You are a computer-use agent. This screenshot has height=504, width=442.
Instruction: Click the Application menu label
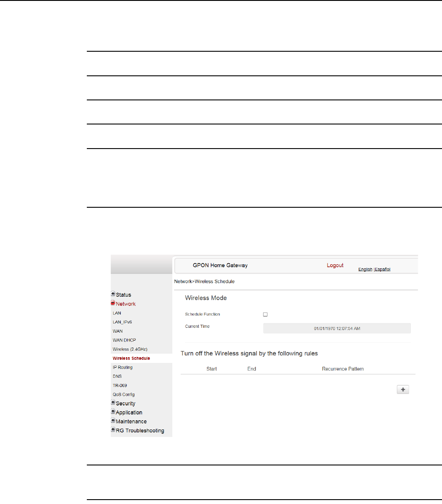click(x=129, y=412)
